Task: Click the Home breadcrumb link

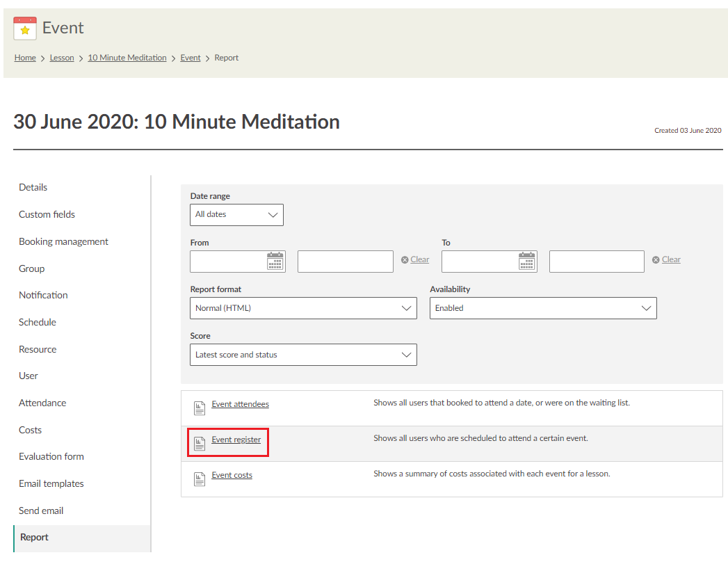Action: (25, 58)
